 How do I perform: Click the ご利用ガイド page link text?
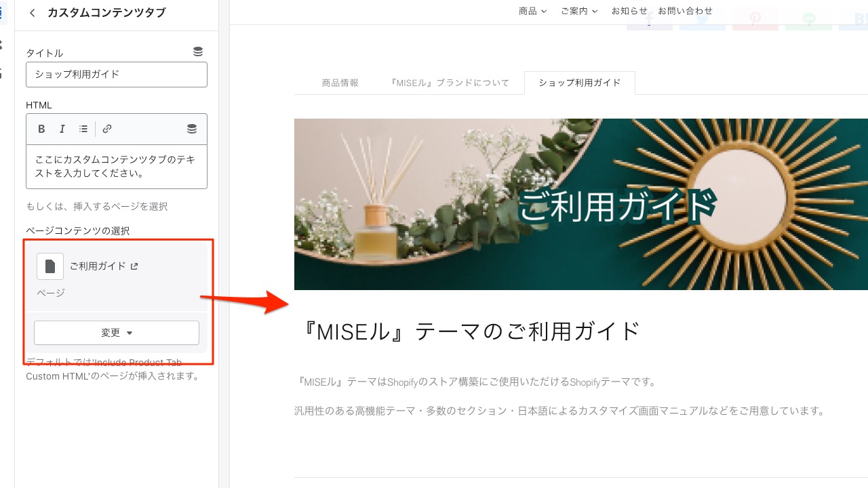pos(98,266)
